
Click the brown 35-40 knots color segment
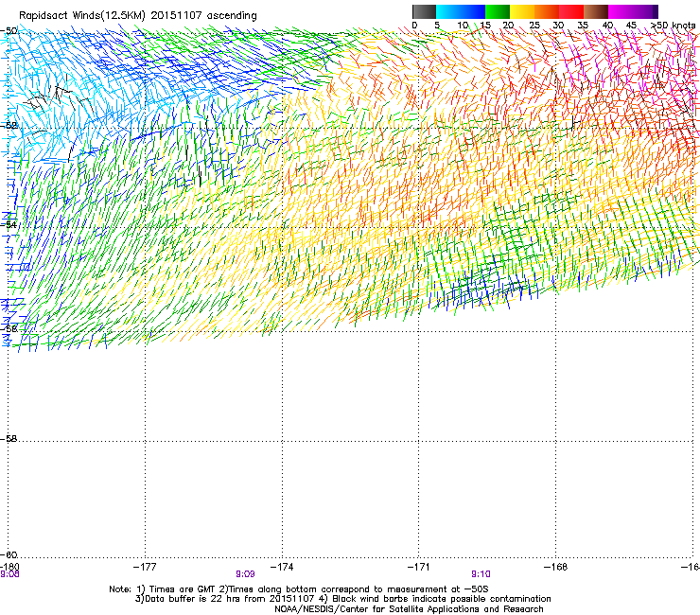[596, 11]
